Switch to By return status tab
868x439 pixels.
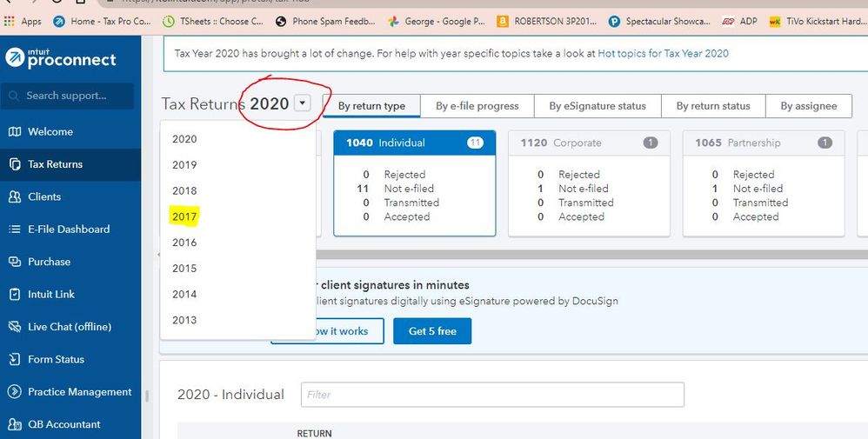pyautogui.click(x=713, y=106)
